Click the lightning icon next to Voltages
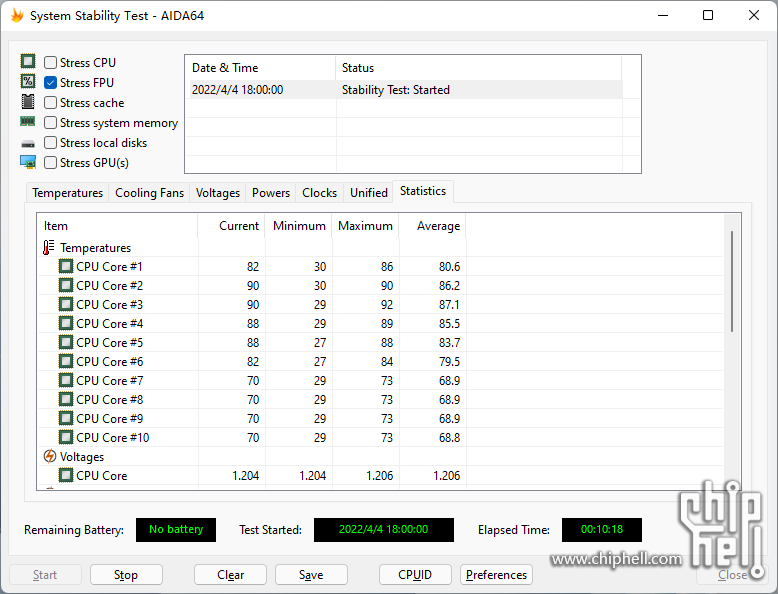Viewport: 778px width, 594px height. 49,457
